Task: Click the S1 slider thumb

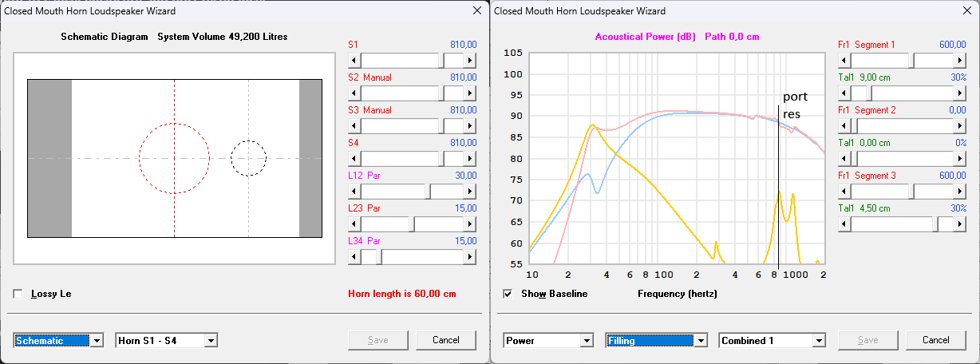Action: tap(442, 61)
